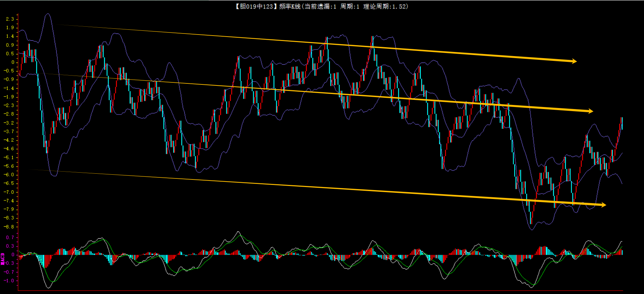
Task: Click the last cyan MACD histogram bar on the right
Action: point(622,252)
